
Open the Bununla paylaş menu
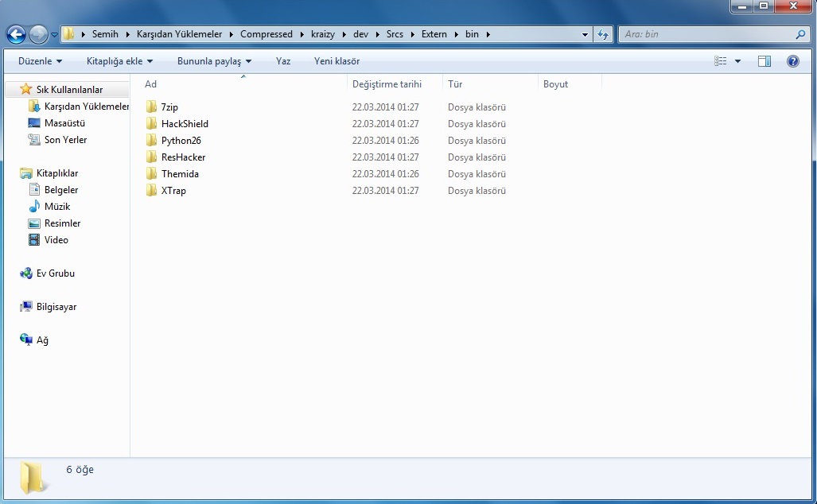click(x=214, y=61)
